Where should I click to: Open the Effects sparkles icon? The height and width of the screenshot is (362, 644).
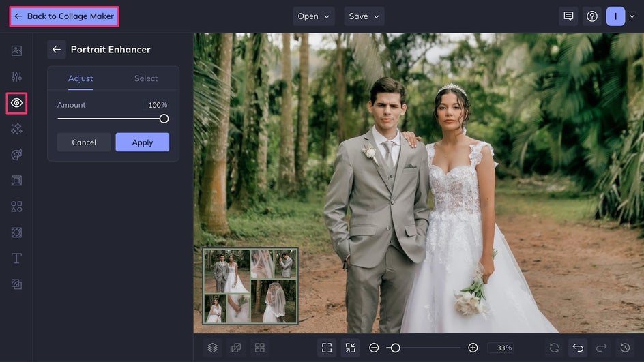click(16, 129)
